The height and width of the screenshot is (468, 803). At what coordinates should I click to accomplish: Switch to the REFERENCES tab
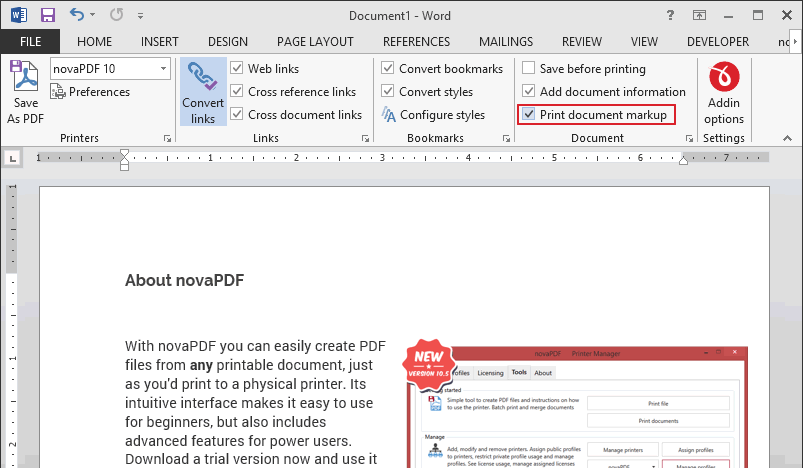coord(416,41)
